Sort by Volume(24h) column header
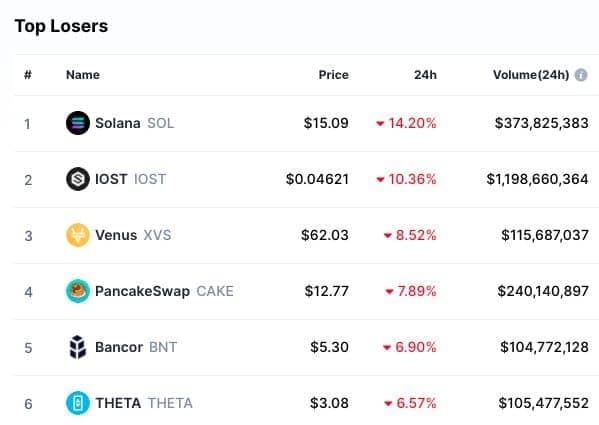The width and height of the screenshot is (599, 425). pos(531,75)
